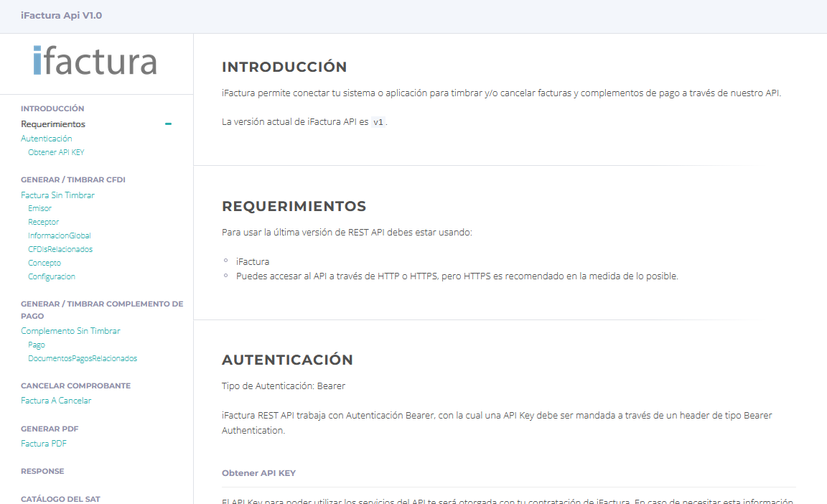The image size is (827, 504).
Task: Click the iFactura logo image
Action: [95, 61]
